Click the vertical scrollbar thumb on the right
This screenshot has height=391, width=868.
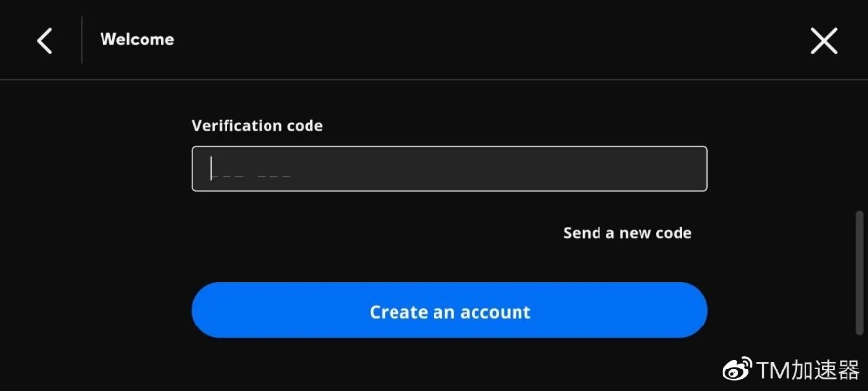coord(859,274)
